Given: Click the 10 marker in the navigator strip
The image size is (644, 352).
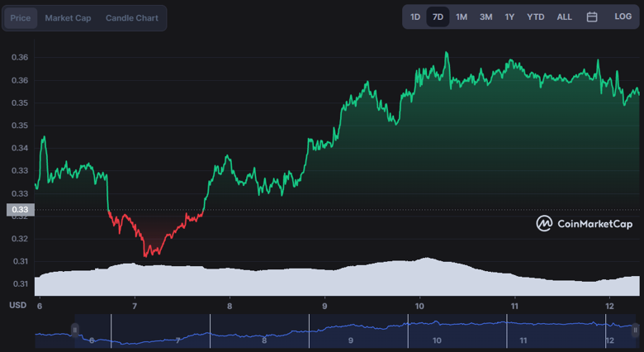Looking at the screenshot, I should (437, 340).
